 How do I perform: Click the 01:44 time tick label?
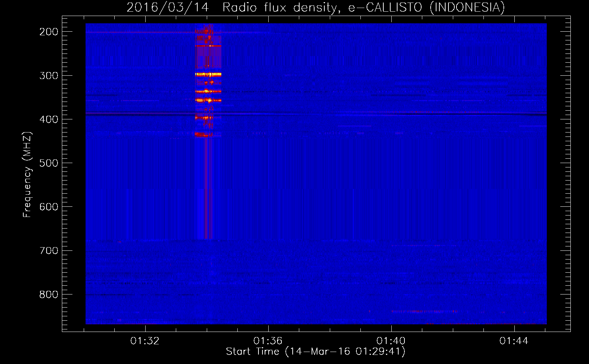(x=514, y=341)
